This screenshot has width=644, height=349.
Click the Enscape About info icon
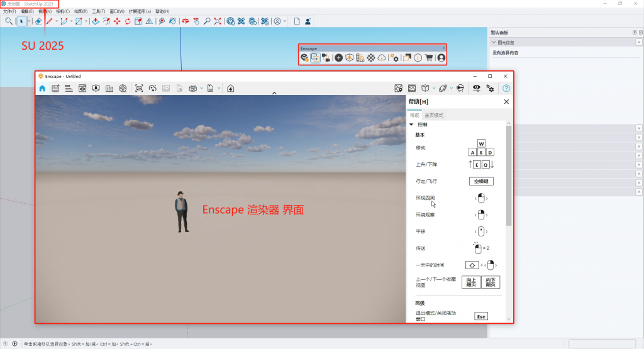click(x=418, y=58)
